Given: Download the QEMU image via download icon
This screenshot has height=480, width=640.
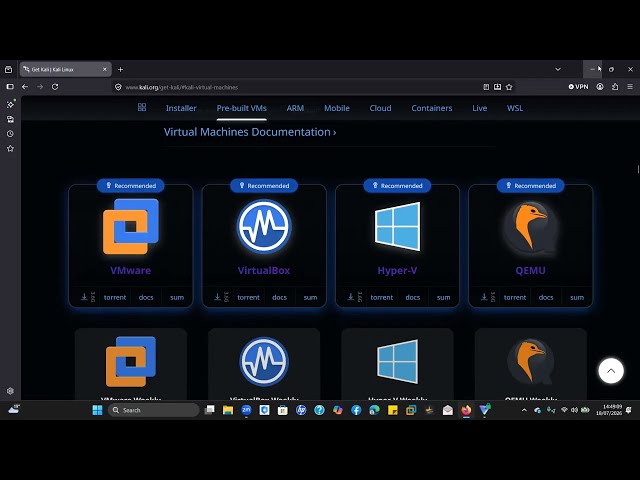Looking at the screenshot, I should [484, 297].
